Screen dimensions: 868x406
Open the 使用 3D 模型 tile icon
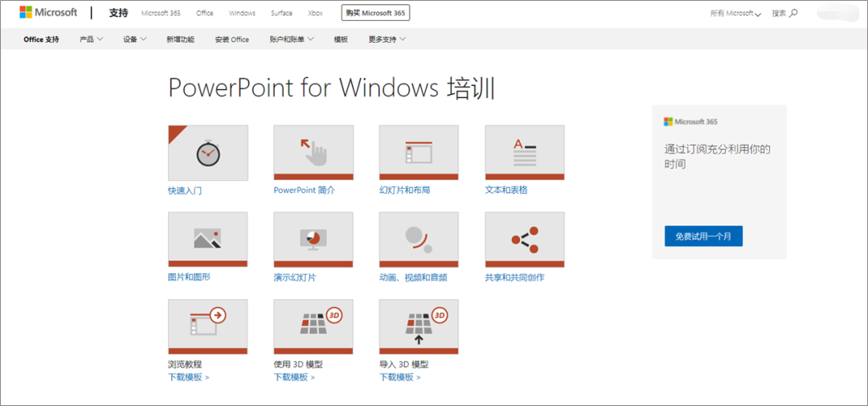(x=313, y=326)
